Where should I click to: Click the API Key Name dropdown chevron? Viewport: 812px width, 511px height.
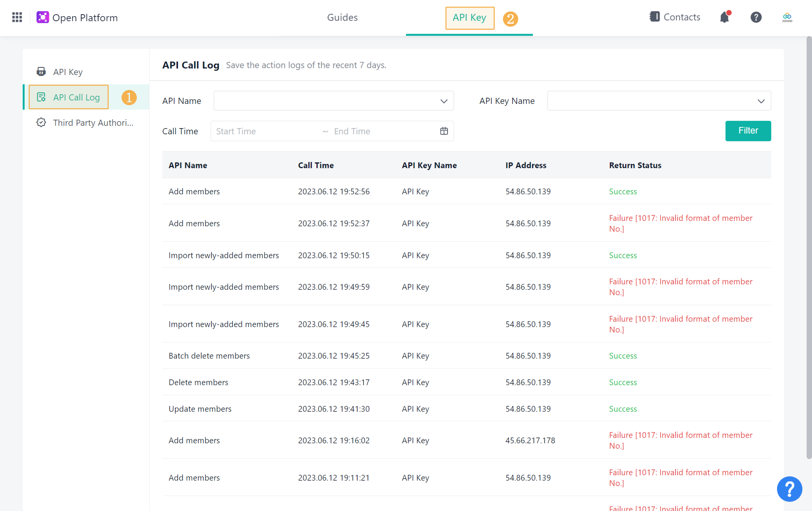761,101
